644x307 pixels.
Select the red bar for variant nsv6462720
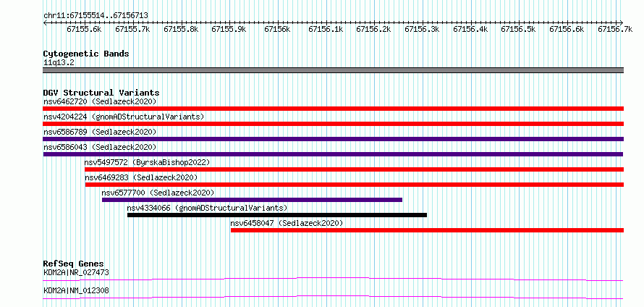[333, 109]
